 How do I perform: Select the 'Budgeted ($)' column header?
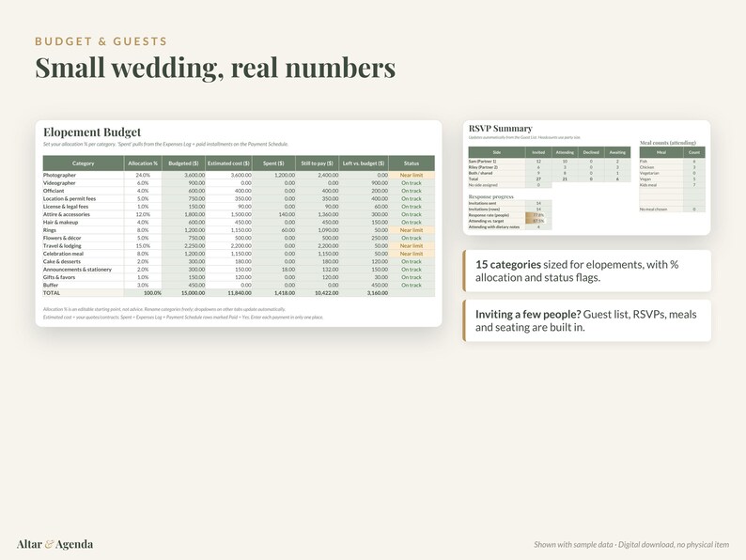pos(183,163)
